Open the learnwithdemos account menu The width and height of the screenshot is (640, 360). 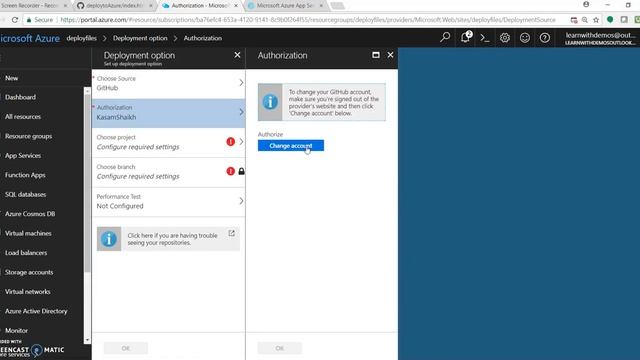point(600,38)
